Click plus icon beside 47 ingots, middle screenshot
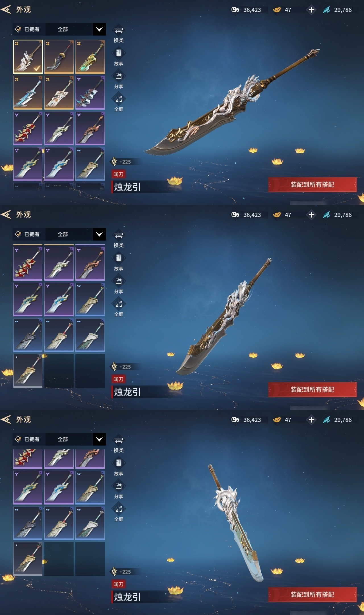The image size is (364, 615). click(x=311, y=215)
